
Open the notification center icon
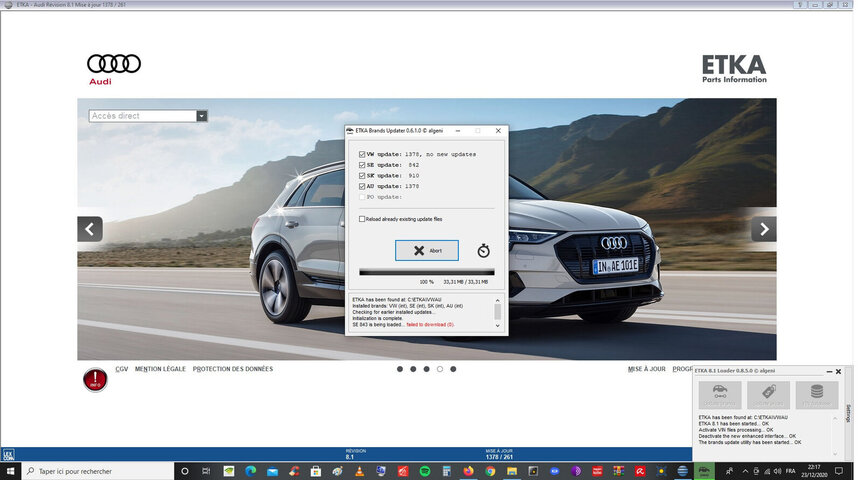point(839,471)
